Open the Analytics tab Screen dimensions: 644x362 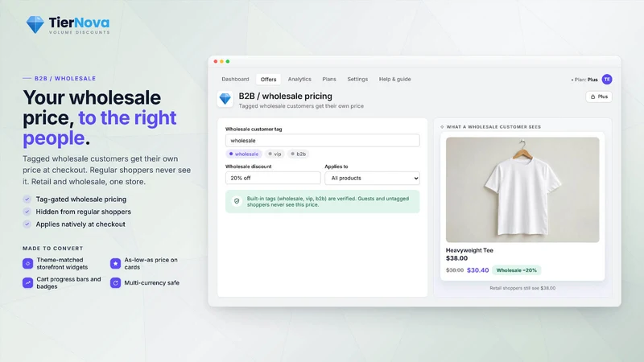pyautogui.click(x=299, y=79)
